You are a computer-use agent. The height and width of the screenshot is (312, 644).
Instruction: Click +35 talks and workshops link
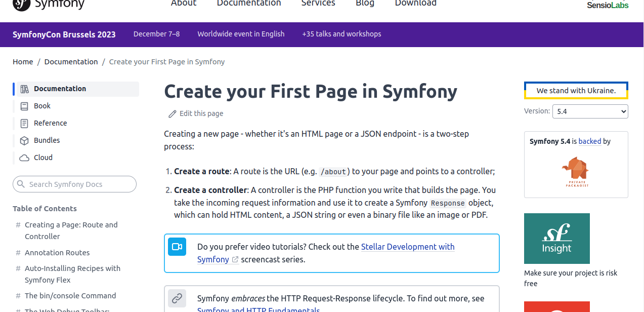pyautogui.click(x=341, y=34)
